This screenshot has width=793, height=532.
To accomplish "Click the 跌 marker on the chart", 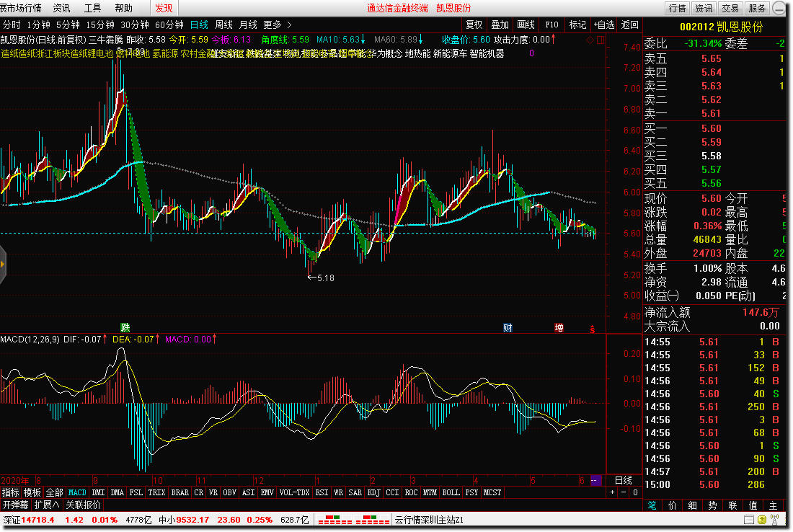I will pyautogui.click(x=125, y=328).
